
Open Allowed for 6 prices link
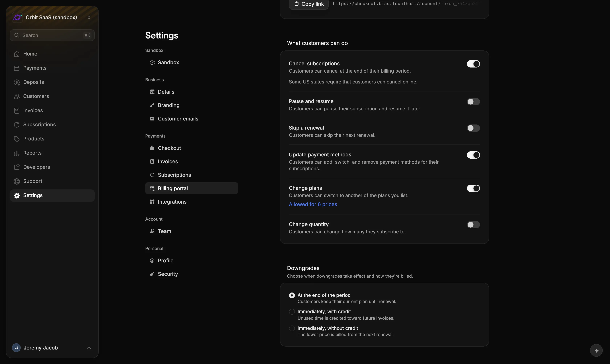pyautogui.click(x=313, y=204)
